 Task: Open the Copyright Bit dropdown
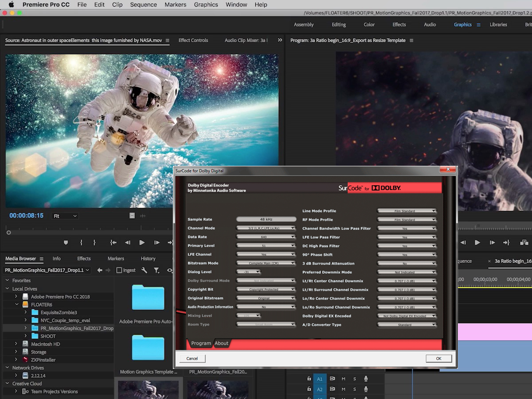point(266,289)
